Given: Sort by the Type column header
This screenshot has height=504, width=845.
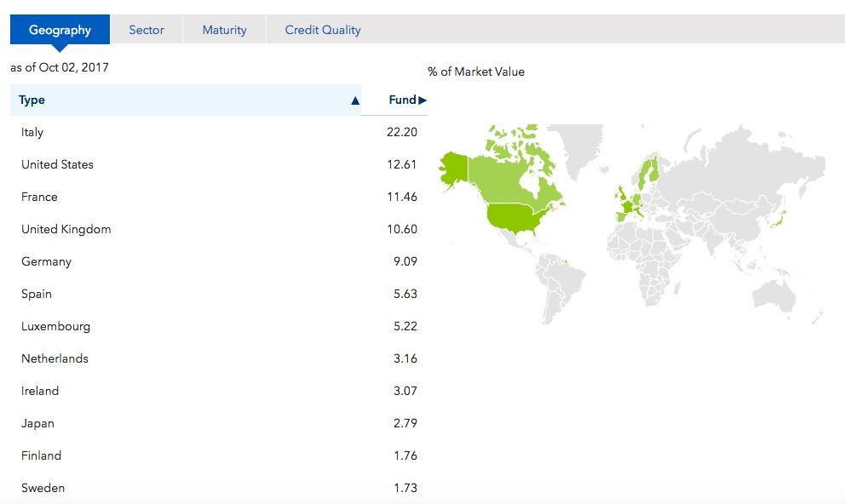Looking at the screenshot, I should click(x=186, y=100).
